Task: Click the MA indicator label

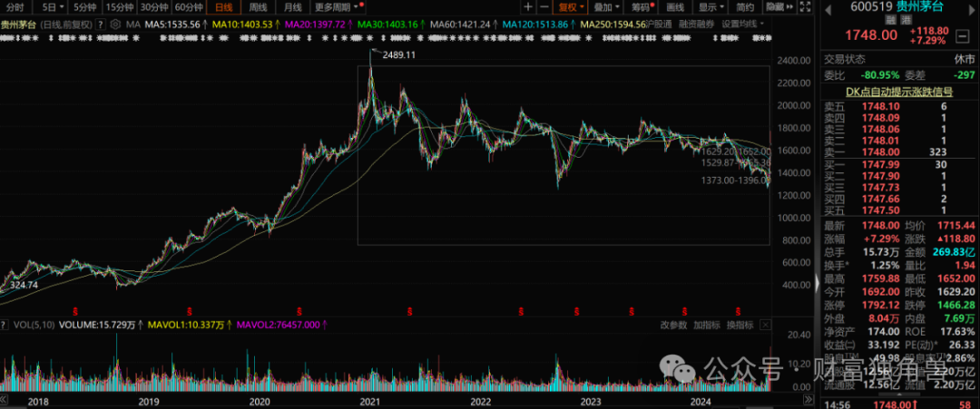Action: click(133, 24)
